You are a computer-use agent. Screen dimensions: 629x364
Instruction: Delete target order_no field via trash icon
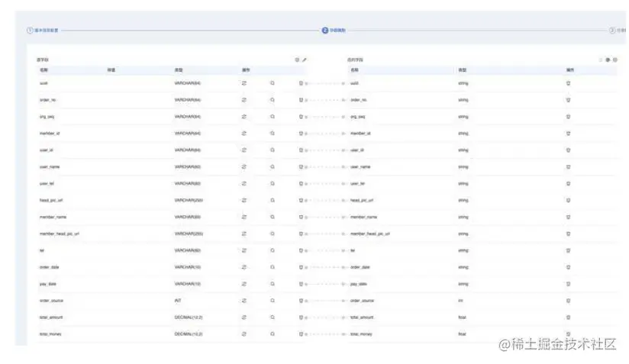coord(568,100)
